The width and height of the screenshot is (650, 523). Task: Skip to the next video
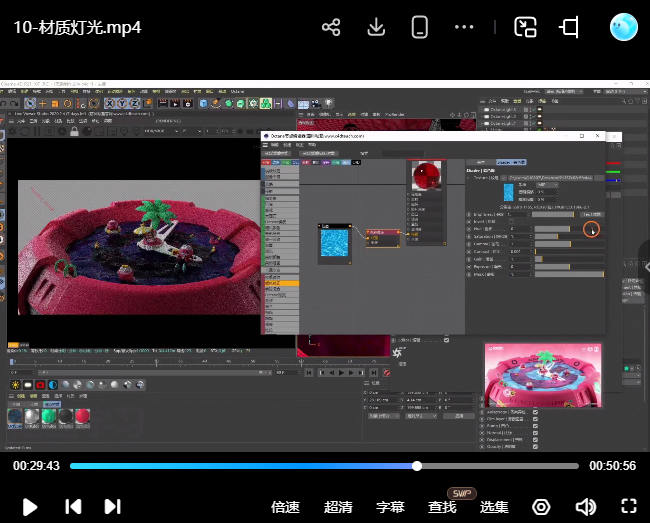(112, 506)
